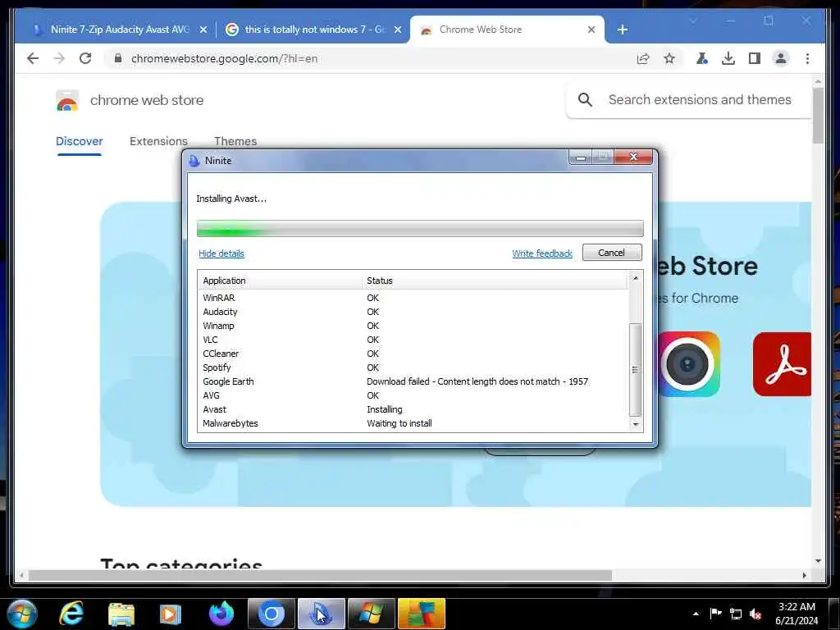Click the Write feedback link
The image size is (840, 630).
pyautogui.click(x=542, y=253)
